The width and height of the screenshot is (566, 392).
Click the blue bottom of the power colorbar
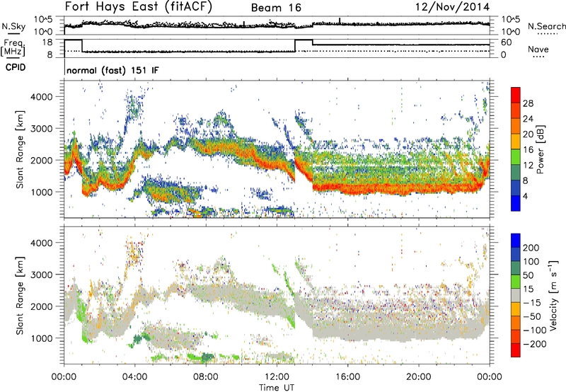pyautogui.click(x=516, y=203)
